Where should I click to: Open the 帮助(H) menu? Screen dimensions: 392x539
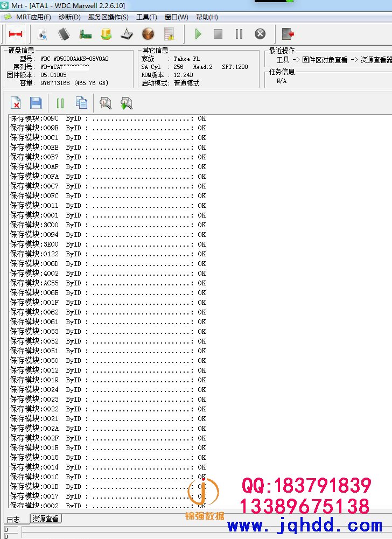(x=207, y=17)
